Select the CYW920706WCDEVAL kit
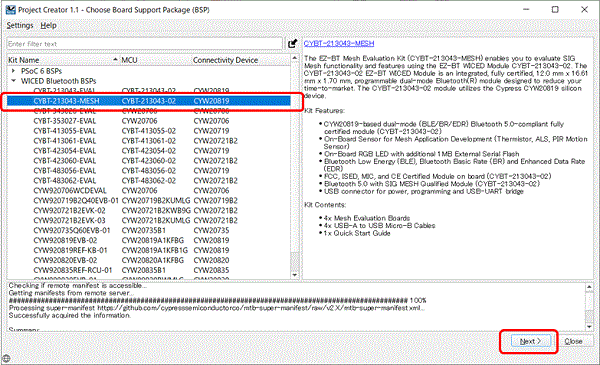 70,191
